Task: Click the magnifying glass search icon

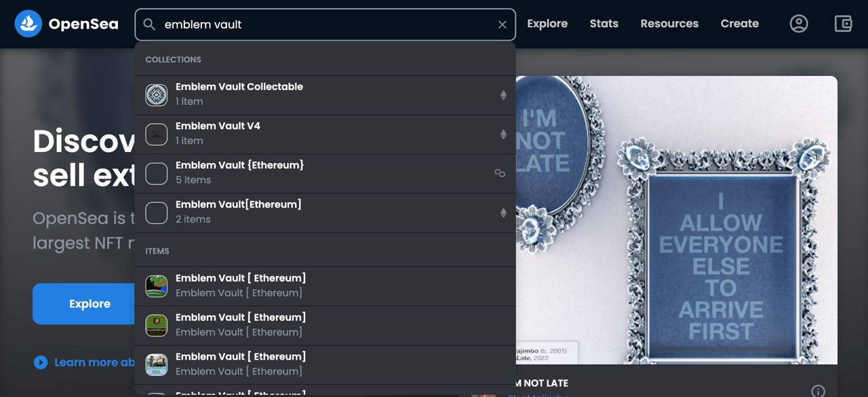Action: point(149,24)
